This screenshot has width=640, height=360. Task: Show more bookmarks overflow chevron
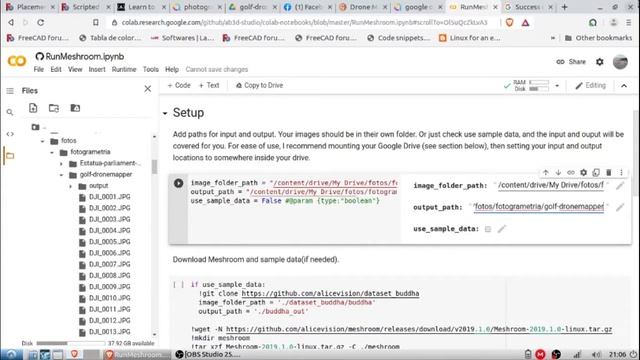553,38
